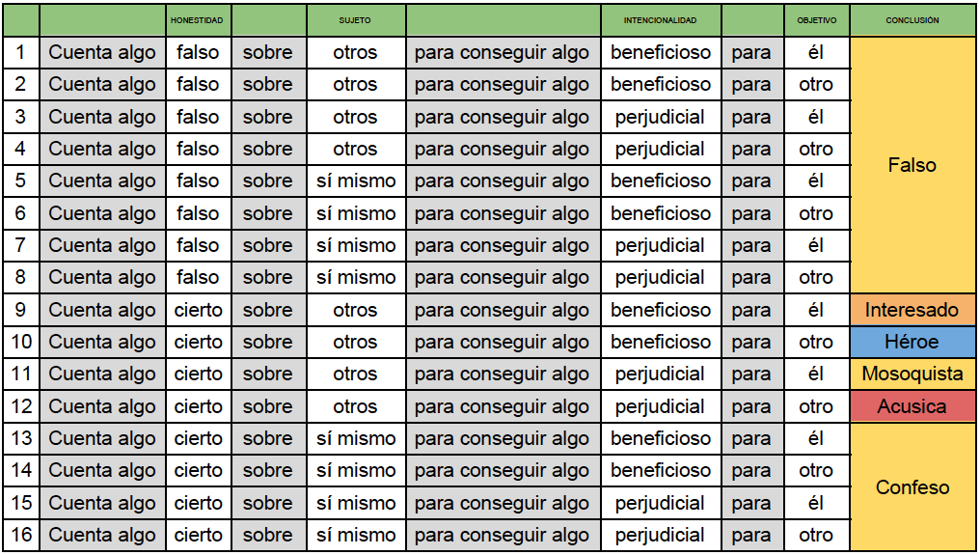Viewport: 980px width, 555px height.
Task: Click the HONESTIDAD column header
Action: point(197,20)
